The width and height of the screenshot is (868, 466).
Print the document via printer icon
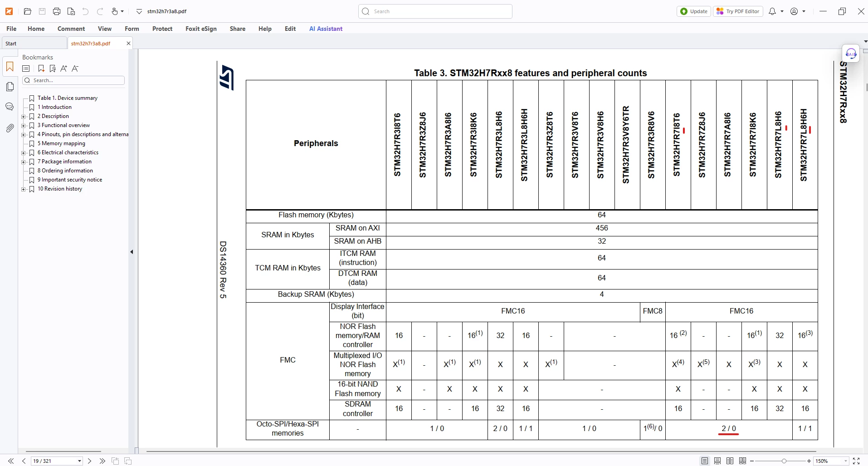[x=57, y=11]
